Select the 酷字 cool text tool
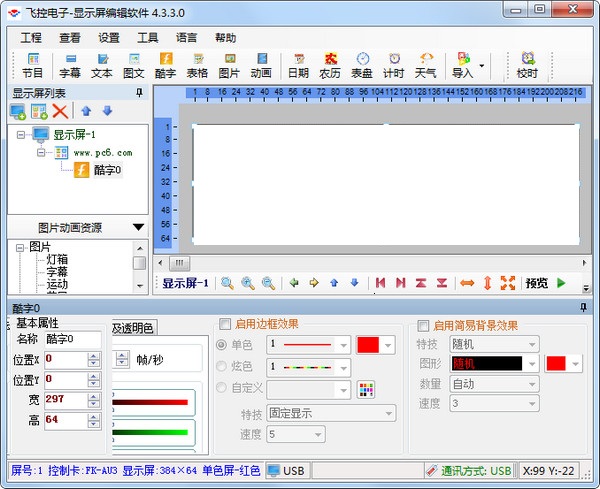The width and height of the screenshot is (600, 489). [x=166, y=65]
